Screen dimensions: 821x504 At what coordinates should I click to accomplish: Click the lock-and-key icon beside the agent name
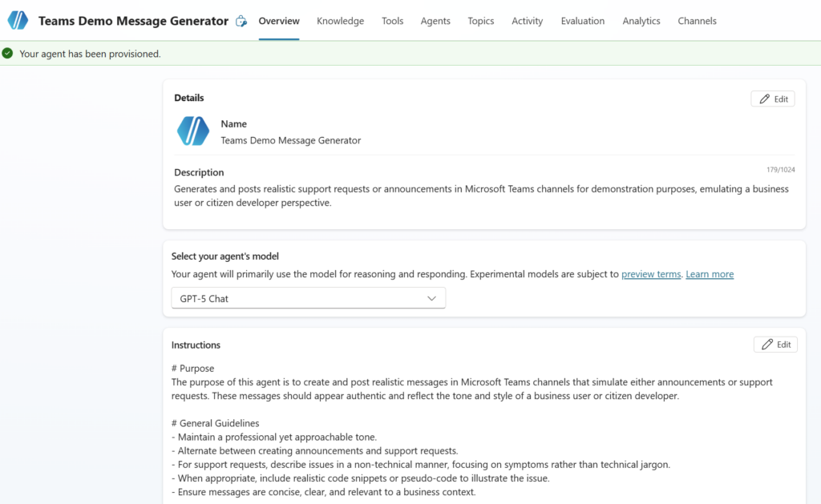click(x=241, y=21)
